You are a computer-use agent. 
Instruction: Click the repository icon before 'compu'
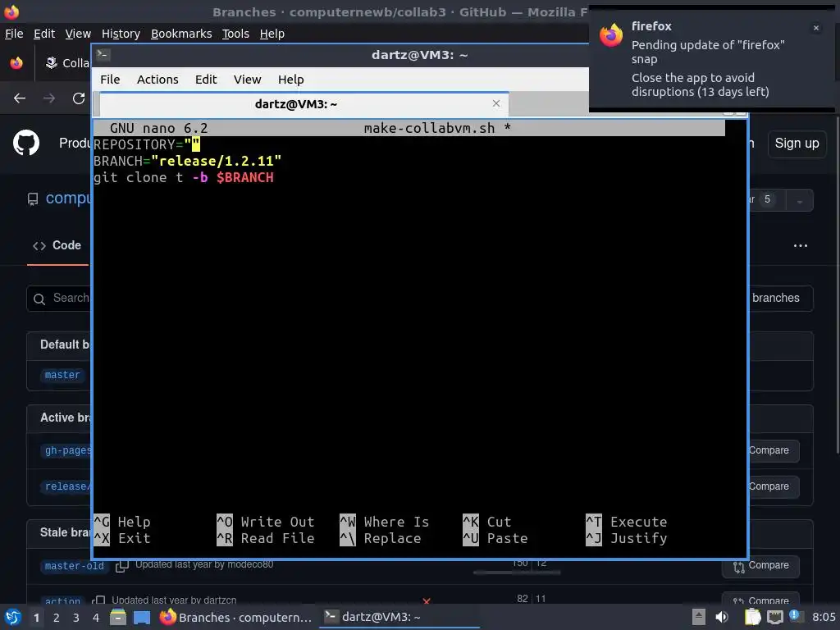tap(33, 199)
